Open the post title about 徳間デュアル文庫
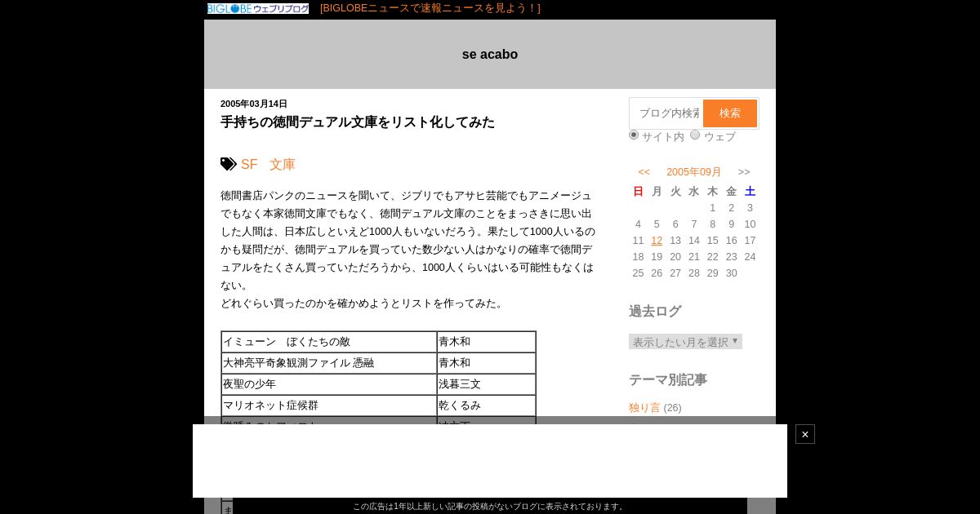Image resolution: width=980 pixels, height=514 pixels. pos(358,122)
